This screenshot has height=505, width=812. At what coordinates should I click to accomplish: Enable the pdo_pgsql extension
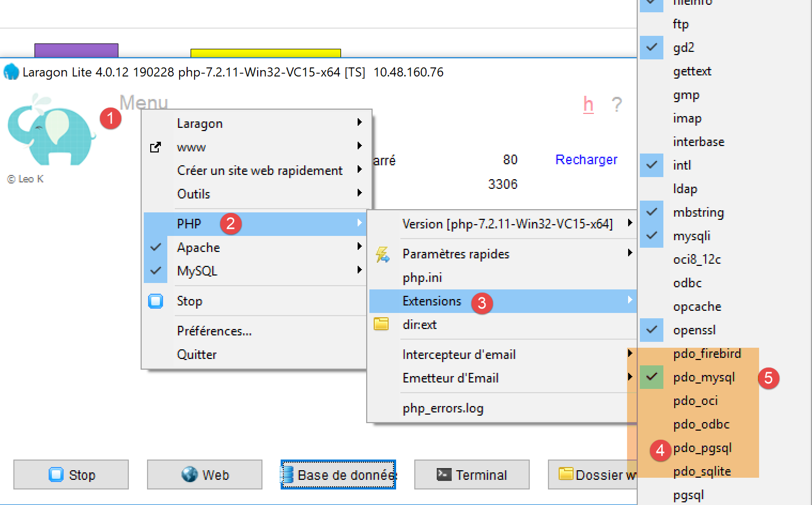pos(702,448)
